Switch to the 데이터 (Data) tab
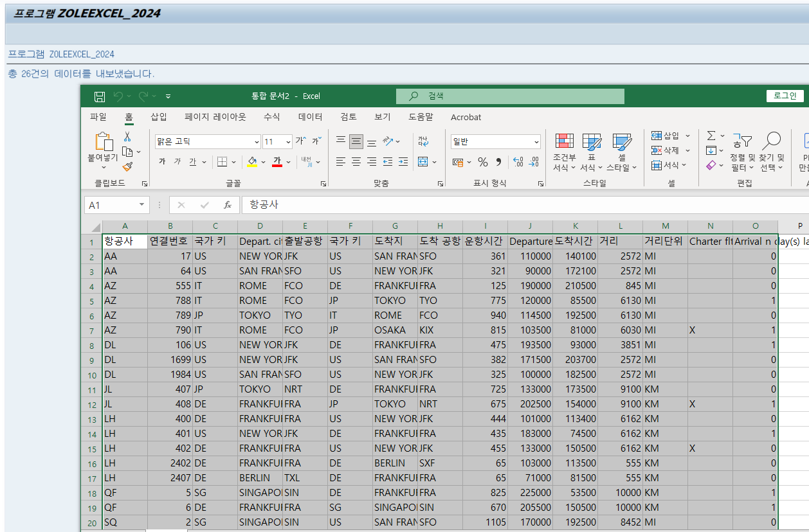Viewport: 809px width, 532px height. (311, 117)
